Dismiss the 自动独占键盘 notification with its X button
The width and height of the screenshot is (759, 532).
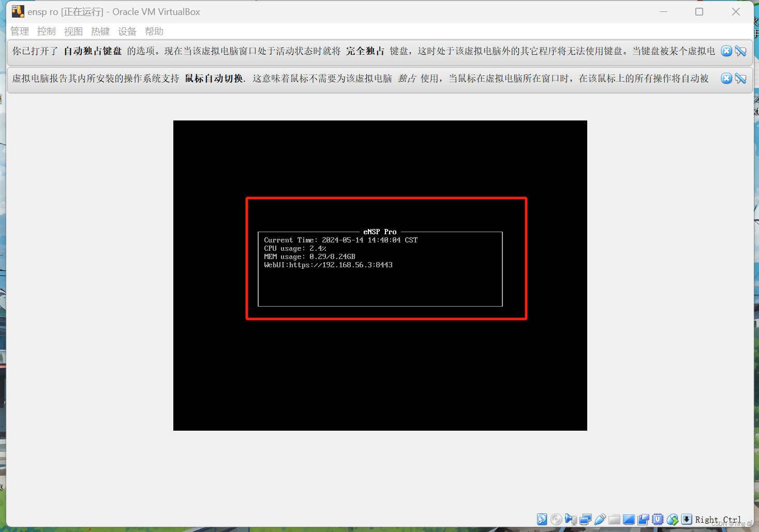[x=726, y=51]
